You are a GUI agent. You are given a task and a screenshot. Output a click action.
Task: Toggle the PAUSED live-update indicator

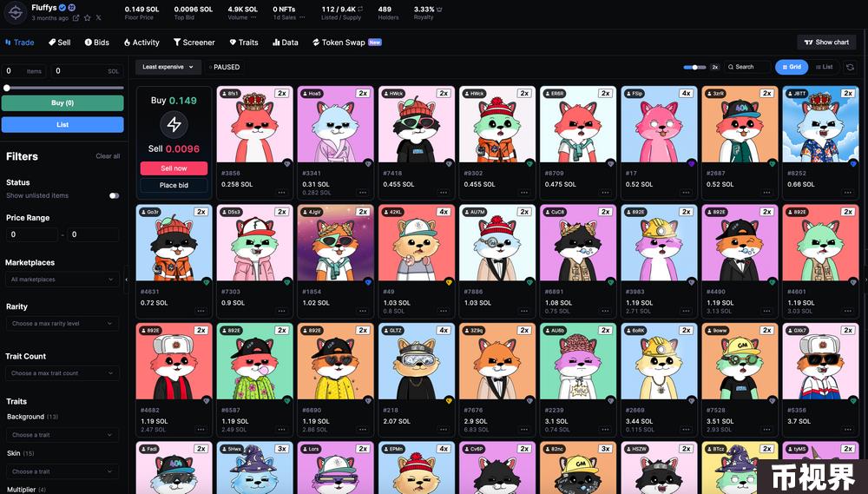pyautogui.click(x=224, y=67)
